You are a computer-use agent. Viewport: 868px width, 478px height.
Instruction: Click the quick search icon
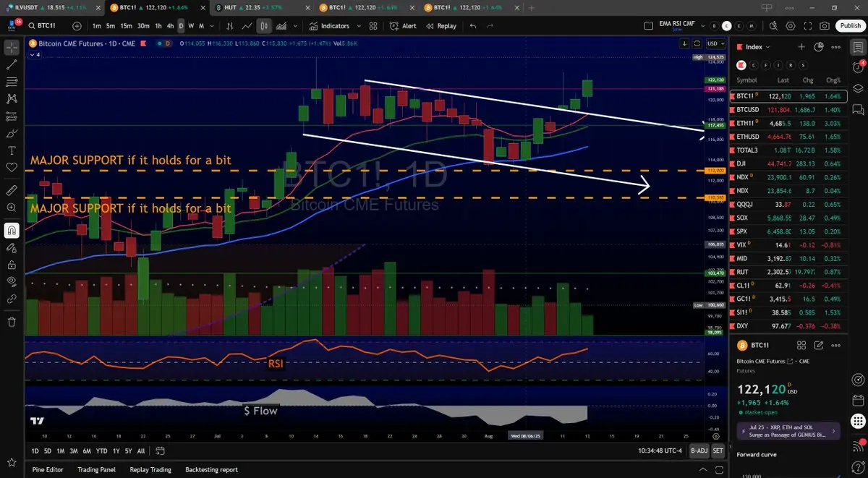(773, 26)
